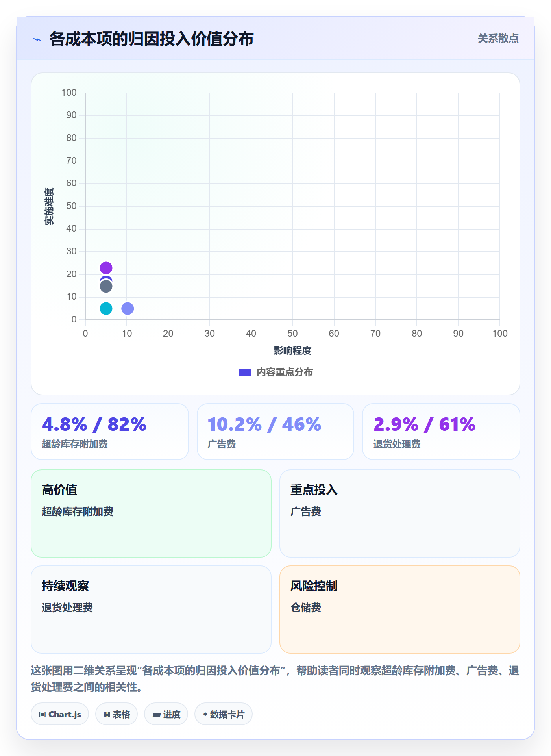Click the 表格 tag
Screen dimensions: 551x756
click(x=116, y=714)
